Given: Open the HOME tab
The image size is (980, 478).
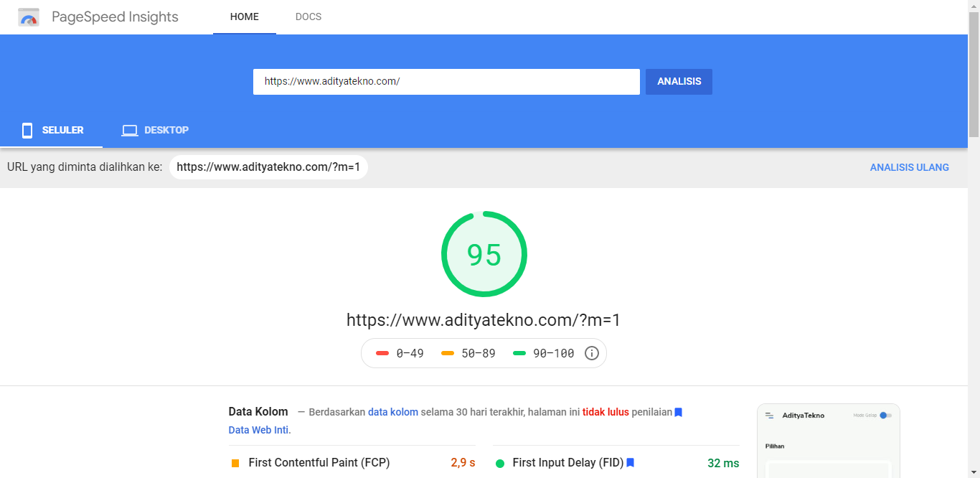Looking at the screenshot, I should [x=245, y=17].
